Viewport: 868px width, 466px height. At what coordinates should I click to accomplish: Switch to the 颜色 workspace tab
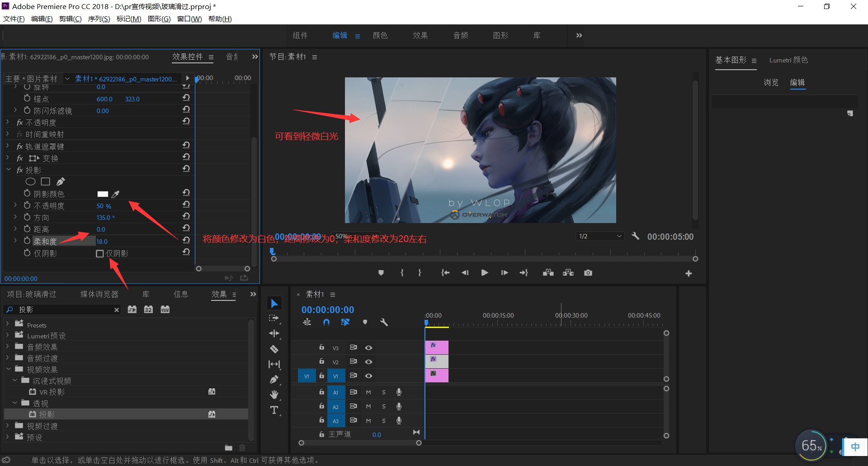pyautogui.click(x=380, y=35)
